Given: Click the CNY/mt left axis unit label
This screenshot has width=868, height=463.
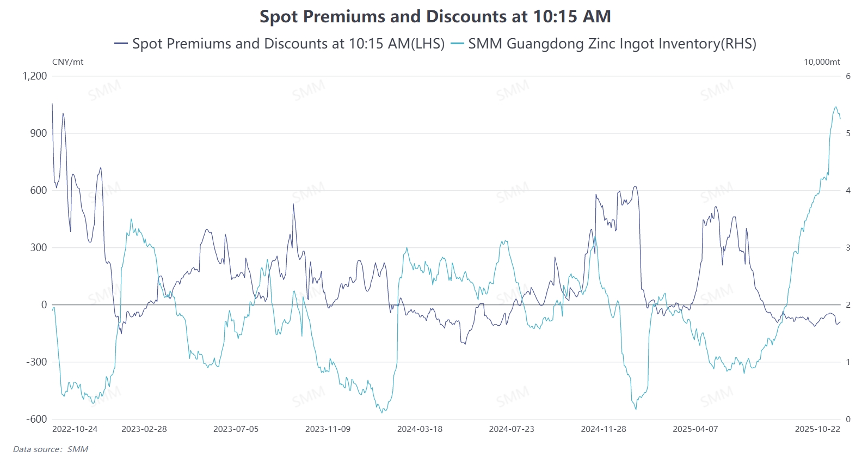Looking at the screenshot, I should pos(68,62).
